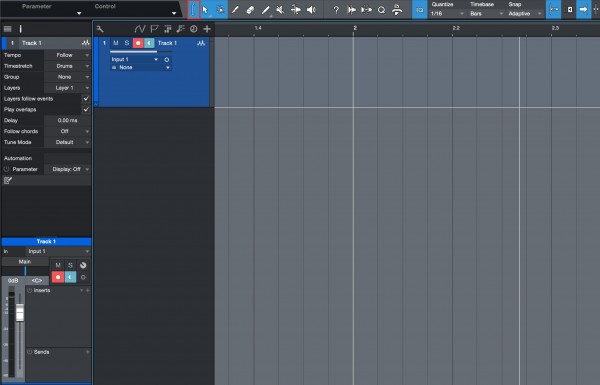Image resolution: width=600 pixels, height=385 pixels.
Task: Toggle the linked Arrow and Range tool button
Action: 193,10
